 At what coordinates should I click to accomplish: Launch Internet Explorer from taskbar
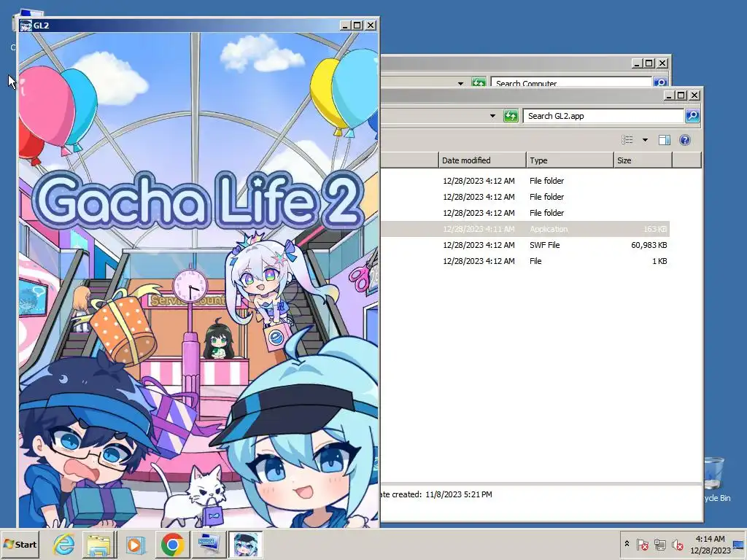coord(64,544)
